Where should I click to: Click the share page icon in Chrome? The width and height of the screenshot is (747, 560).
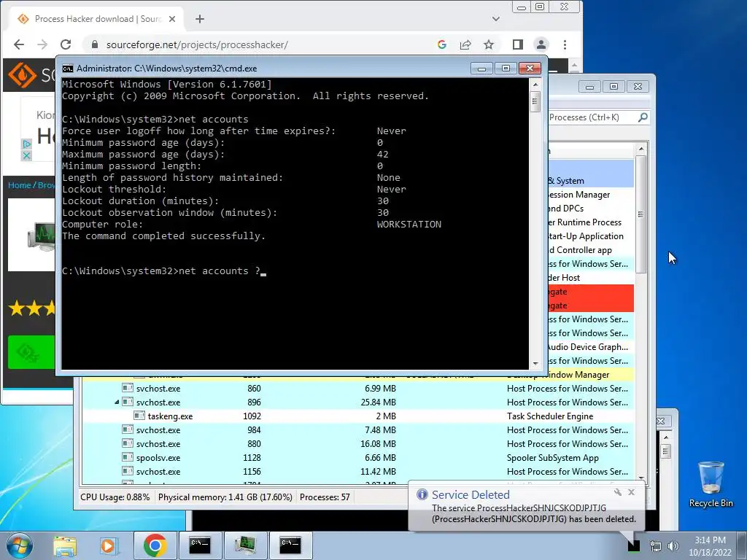point(465,44)
